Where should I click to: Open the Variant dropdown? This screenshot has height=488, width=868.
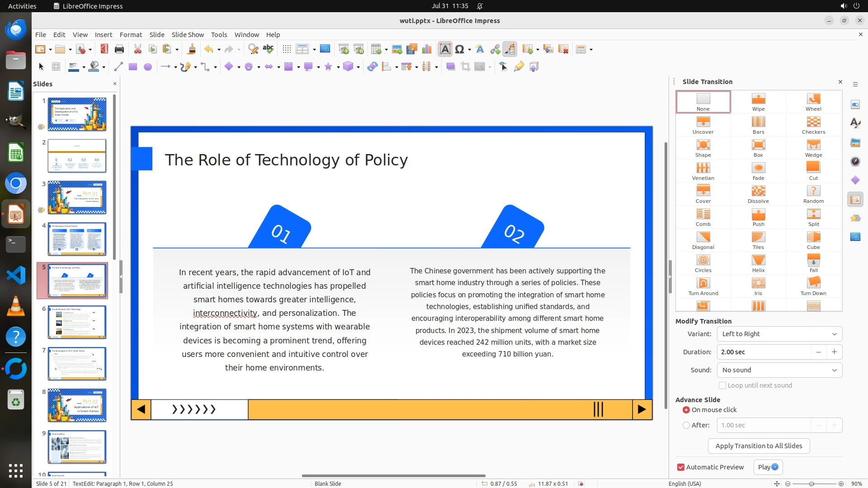pos(779,334)
